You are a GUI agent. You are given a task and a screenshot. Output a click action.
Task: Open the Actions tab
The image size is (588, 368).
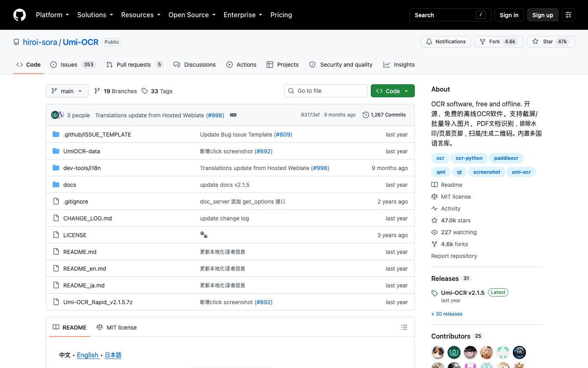click(241, 65)
